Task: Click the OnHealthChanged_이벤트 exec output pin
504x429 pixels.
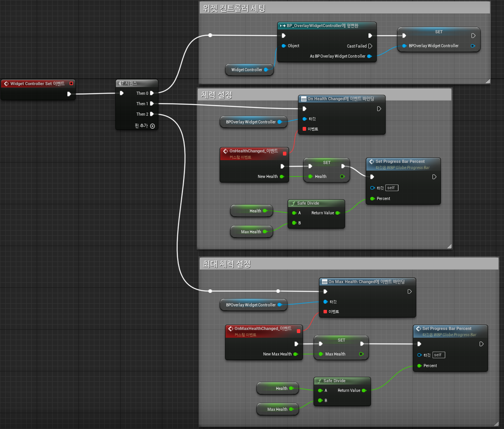Action: click(x=283, y=166)
